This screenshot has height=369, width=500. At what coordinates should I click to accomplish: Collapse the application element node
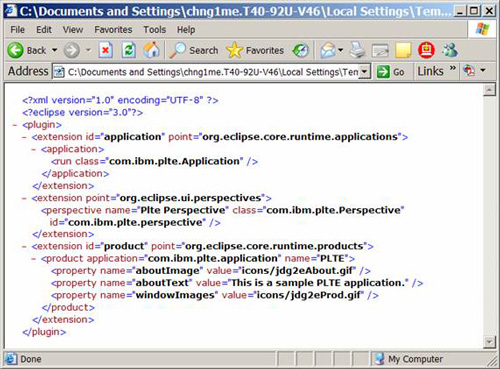[33, 149]
